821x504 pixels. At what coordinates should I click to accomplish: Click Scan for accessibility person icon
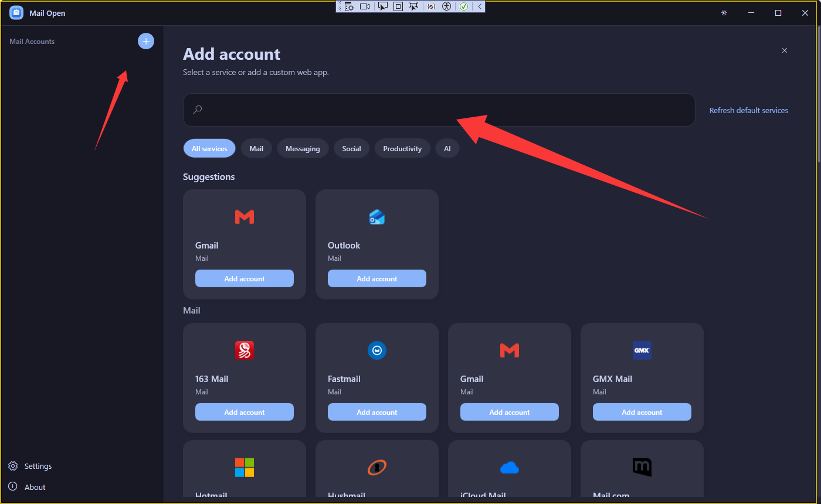447,6
